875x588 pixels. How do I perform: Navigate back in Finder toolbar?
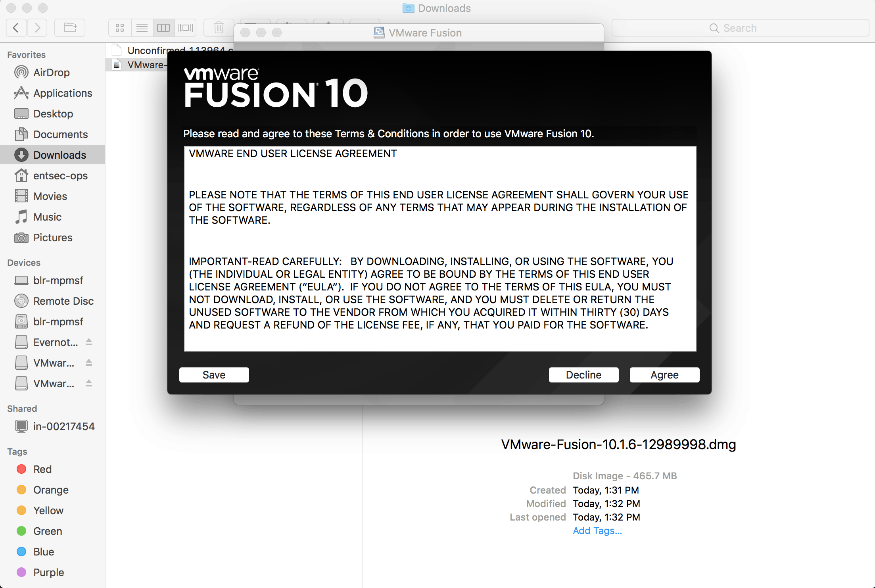pyautogui.click(x=16, y=27)
